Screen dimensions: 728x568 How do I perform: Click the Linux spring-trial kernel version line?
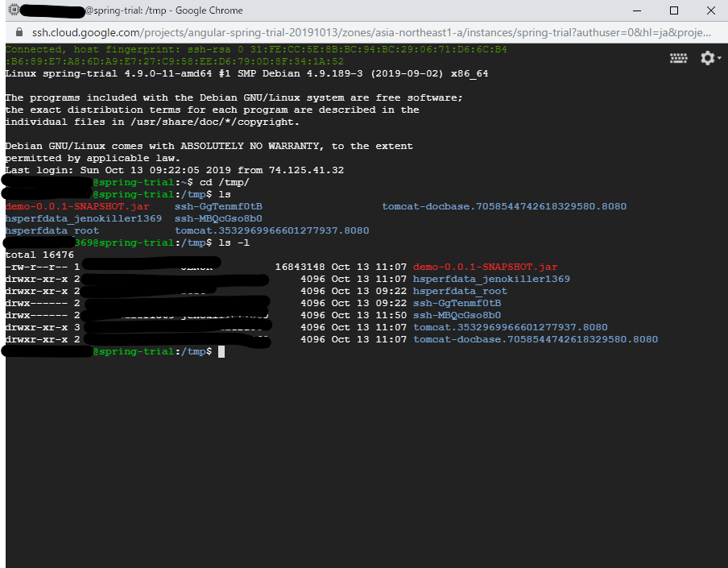(x=246, y=74)
